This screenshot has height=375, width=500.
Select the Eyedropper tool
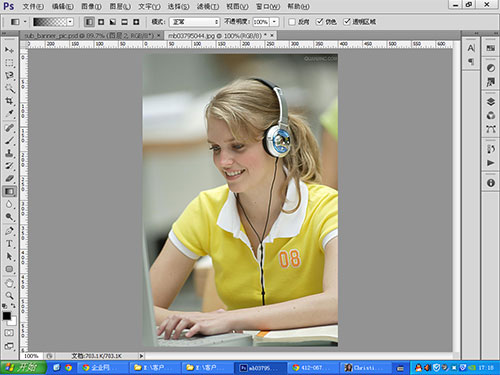click(9, 114)
